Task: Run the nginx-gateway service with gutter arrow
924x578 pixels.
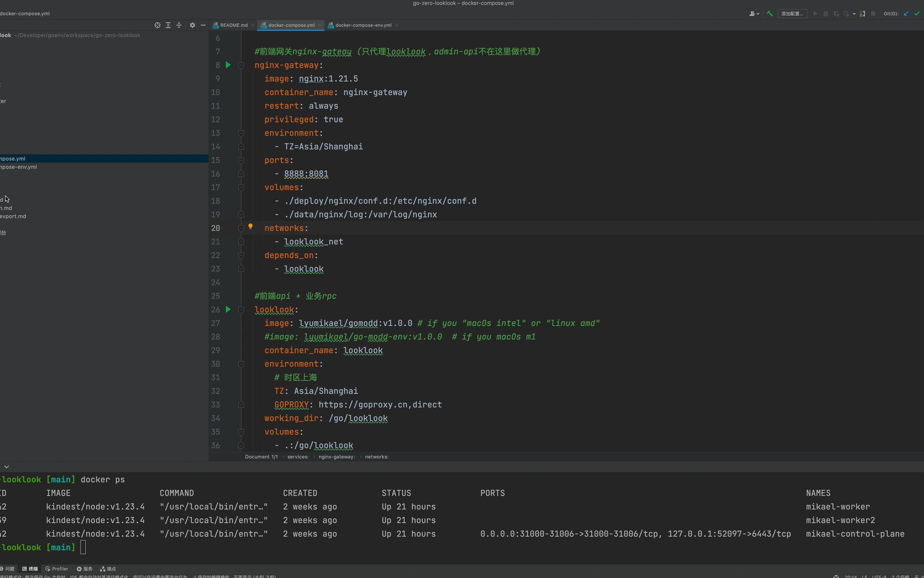Action: pos(228,65)
